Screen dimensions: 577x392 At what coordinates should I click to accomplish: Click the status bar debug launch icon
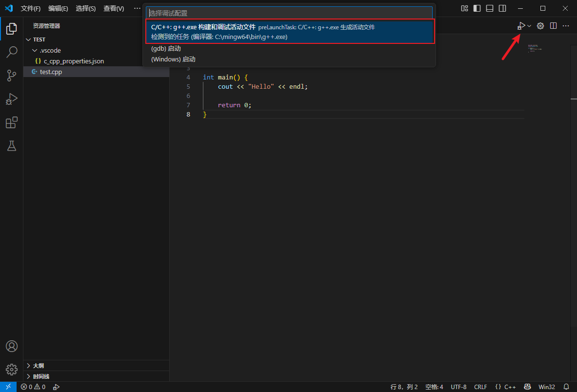click(56, 387)
